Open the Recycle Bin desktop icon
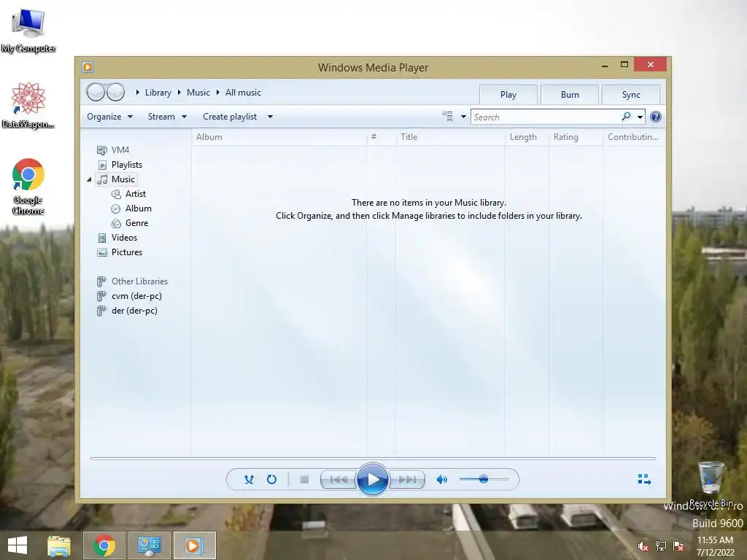The image size is (747, 560). point(711,484)
